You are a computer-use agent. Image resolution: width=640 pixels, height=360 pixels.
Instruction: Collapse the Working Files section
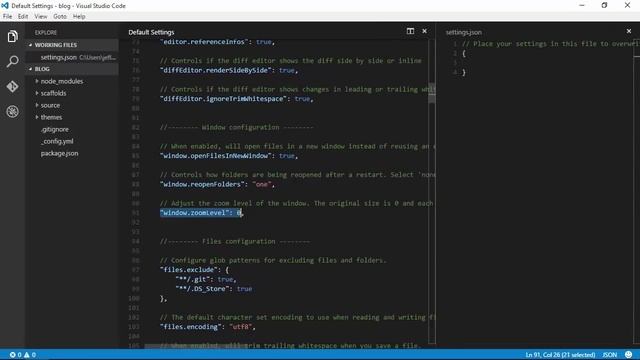click(30, 45)
